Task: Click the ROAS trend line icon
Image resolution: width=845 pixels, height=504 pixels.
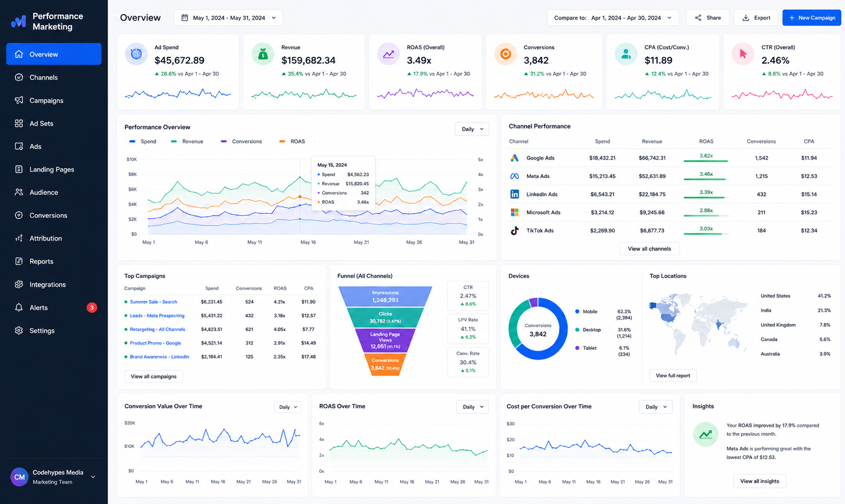Action: [x=388, y=54]
